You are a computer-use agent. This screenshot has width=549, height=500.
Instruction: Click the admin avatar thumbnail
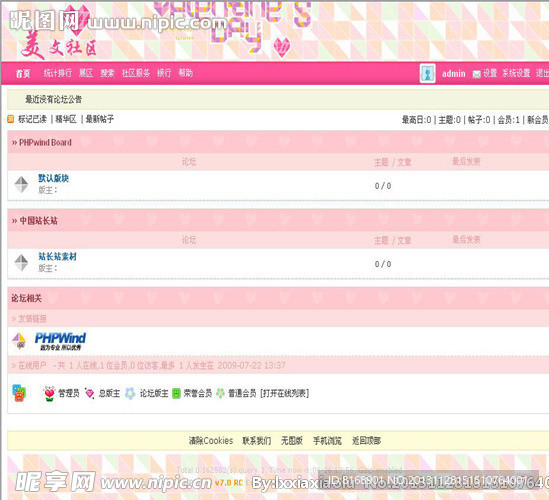click(x=428, y=73)
